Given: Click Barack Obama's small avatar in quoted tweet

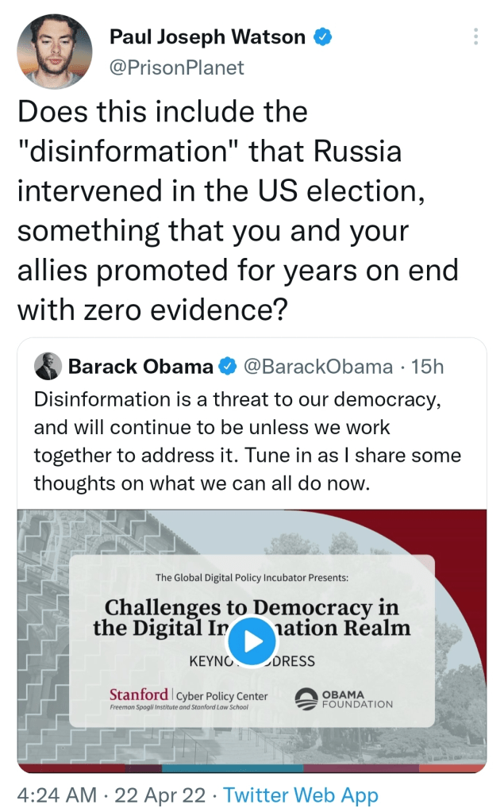Looking at the screenshot, I should pyautogui.click(x=48, y=366).
